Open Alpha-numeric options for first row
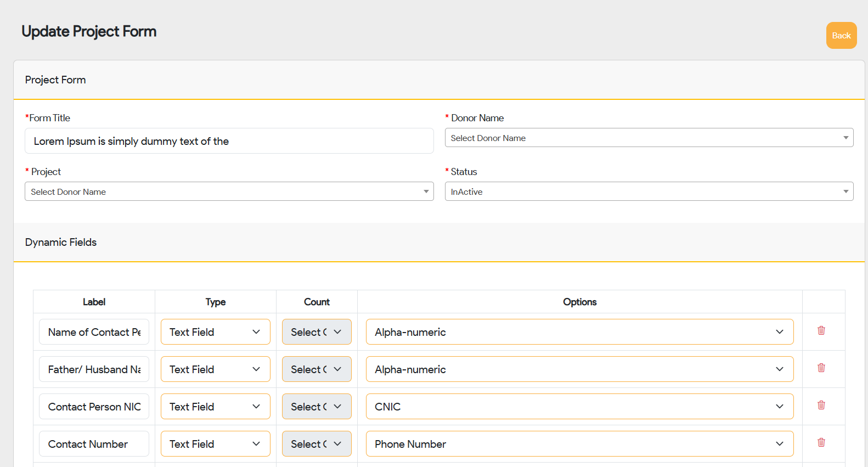The image size is (868, 467). pyautogui.click(x=579, y=332)
